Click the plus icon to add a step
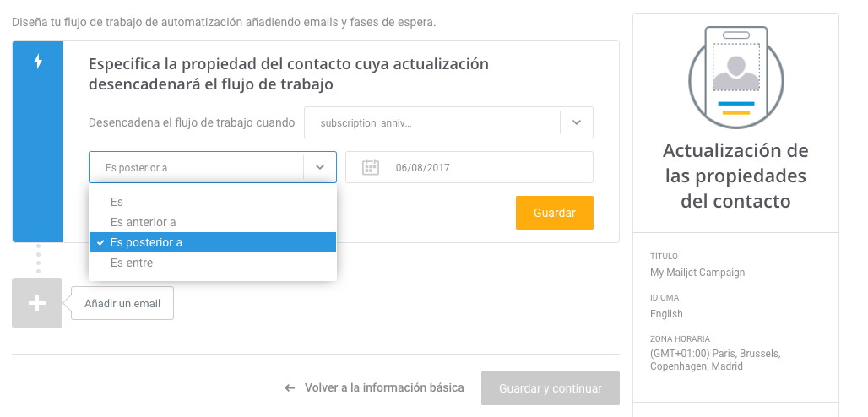 tap(37, 303)
